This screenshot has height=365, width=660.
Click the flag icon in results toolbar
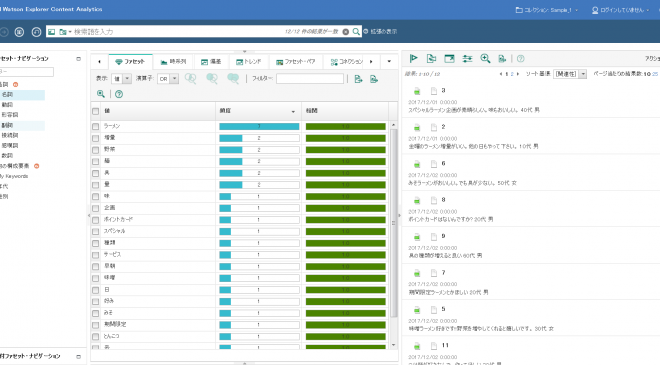[414, 58]
